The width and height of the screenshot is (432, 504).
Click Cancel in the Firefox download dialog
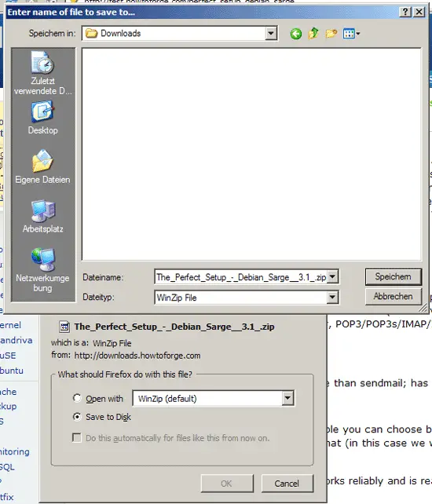pyautogui.click(x=287, y=484)
